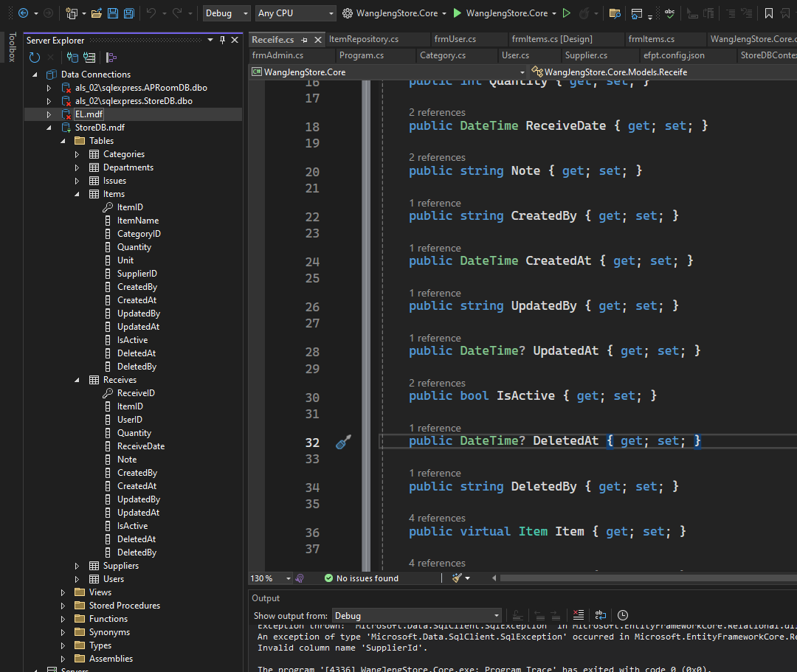Click the Open File folder icon
Screen dimensions: 797x672
point(96,13)
